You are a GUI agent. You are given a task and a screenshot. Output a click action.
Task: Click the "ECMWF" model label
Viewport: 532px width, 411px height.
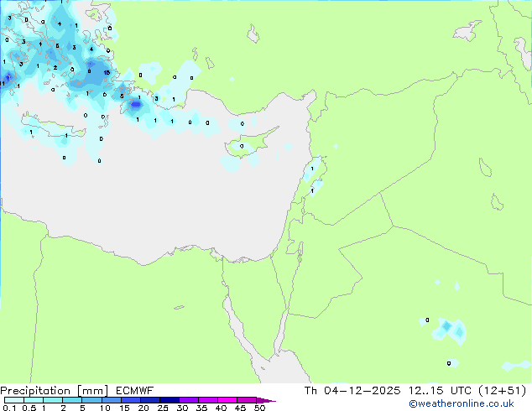point(135,391)
